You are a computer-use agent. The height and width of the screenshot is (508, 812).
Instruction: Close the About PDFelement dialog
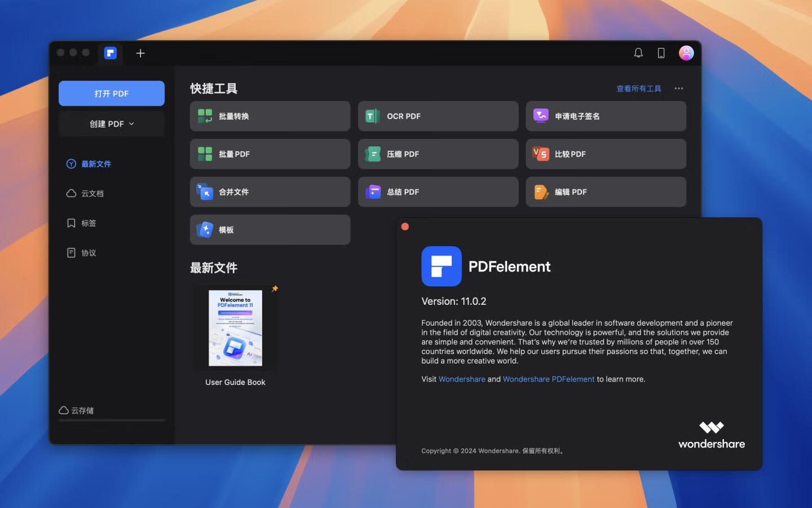(405, 227)
